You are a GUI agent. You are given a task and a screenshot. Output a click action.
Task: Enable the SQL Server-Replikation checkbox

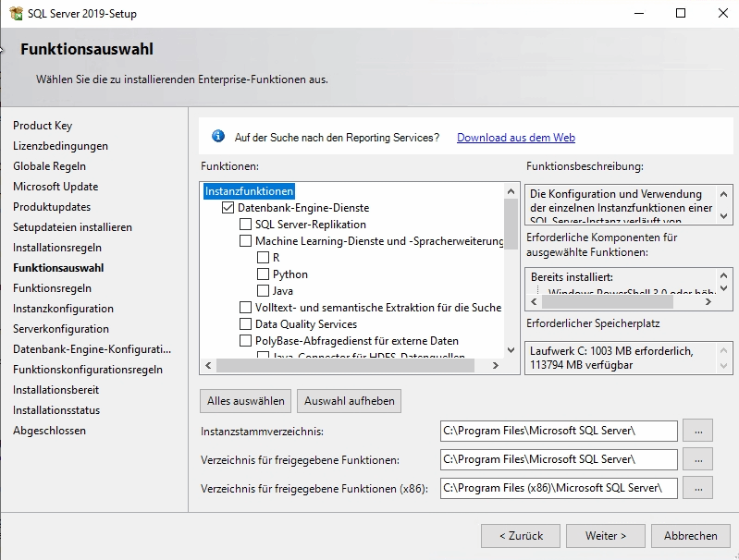click(x=245, y=225)
